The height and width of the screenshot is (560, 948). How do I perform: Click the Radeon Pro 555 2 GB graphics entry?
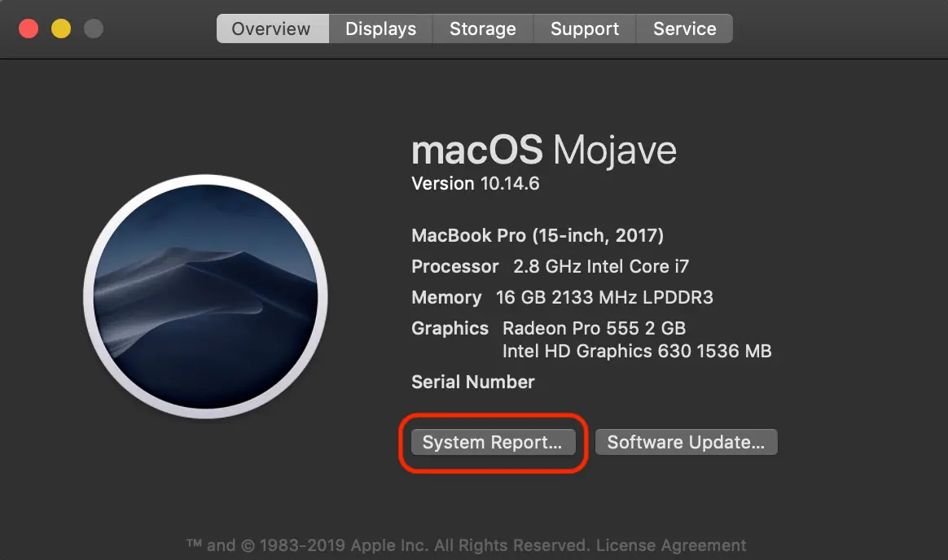tap(595, 328)
